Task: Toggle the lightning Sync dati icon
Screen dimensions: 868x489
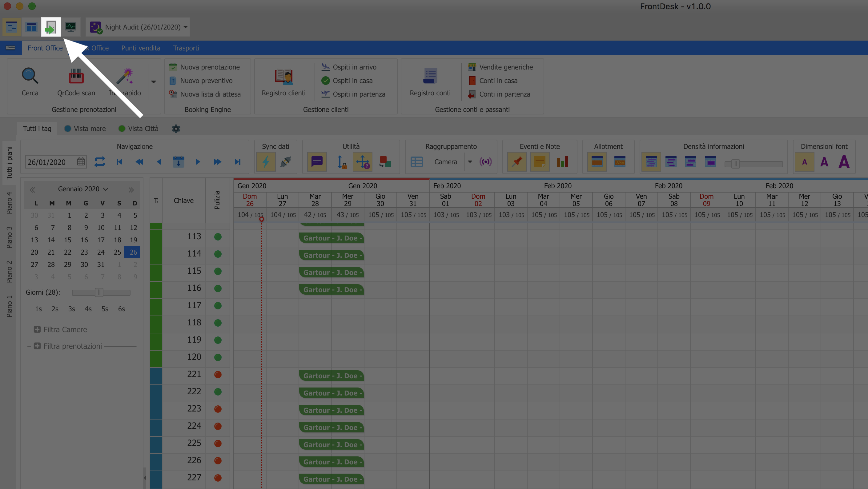Action: (x=266, y=162)
